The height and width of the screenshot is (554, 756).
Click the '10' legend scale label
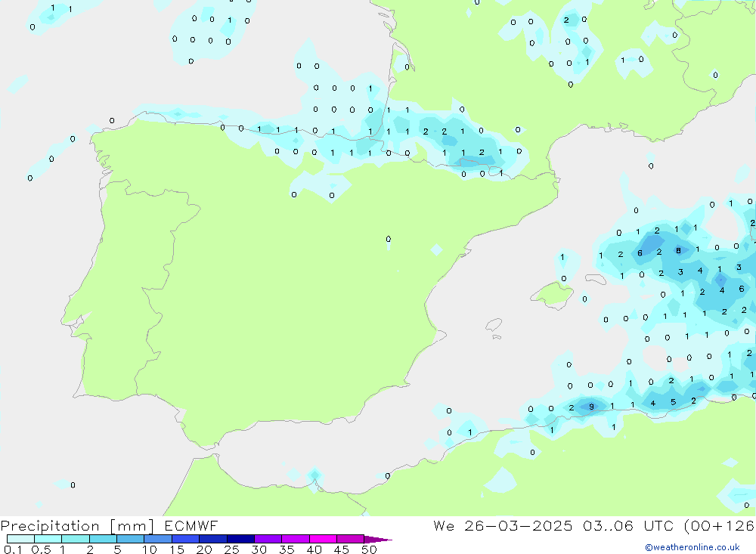150,549
